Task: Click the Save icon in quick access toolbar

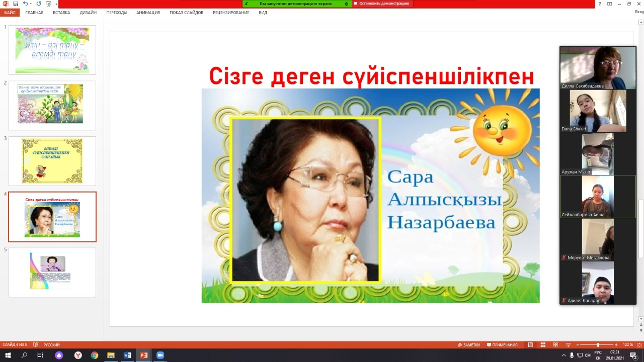Action: (x=16, y=4)
